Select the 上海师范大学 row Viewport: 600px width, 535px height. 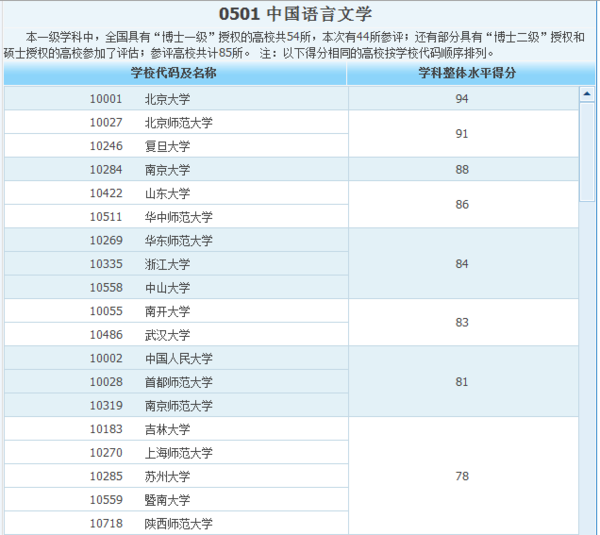coord(176,452)
